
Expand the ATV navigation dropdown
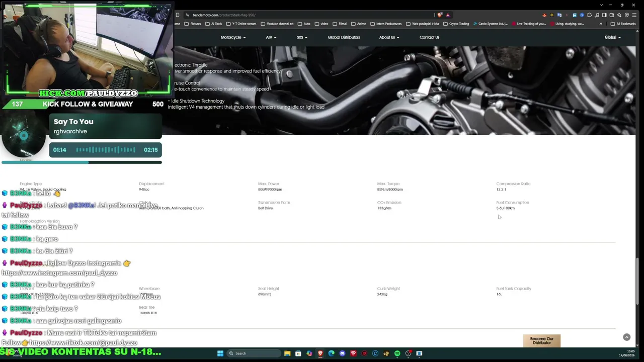click(x=271, y=37)
